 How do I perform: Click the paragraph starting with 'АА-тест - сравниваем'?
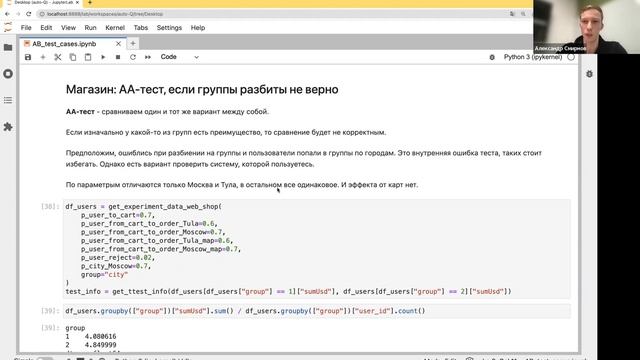tap(167, 111)
